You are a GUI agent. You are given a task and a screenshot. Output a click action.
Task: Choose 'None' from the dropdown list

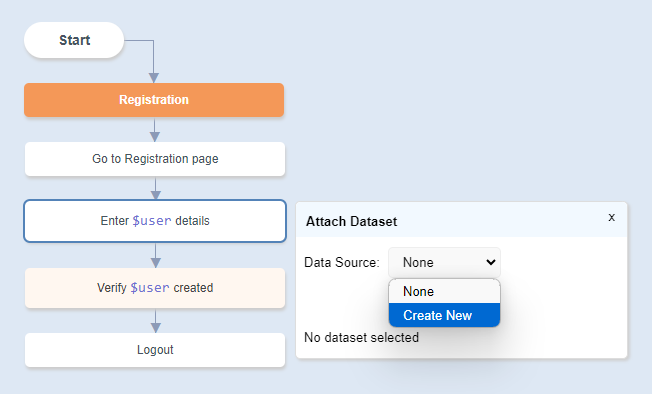pyautogui.click(x=444, y=291)
